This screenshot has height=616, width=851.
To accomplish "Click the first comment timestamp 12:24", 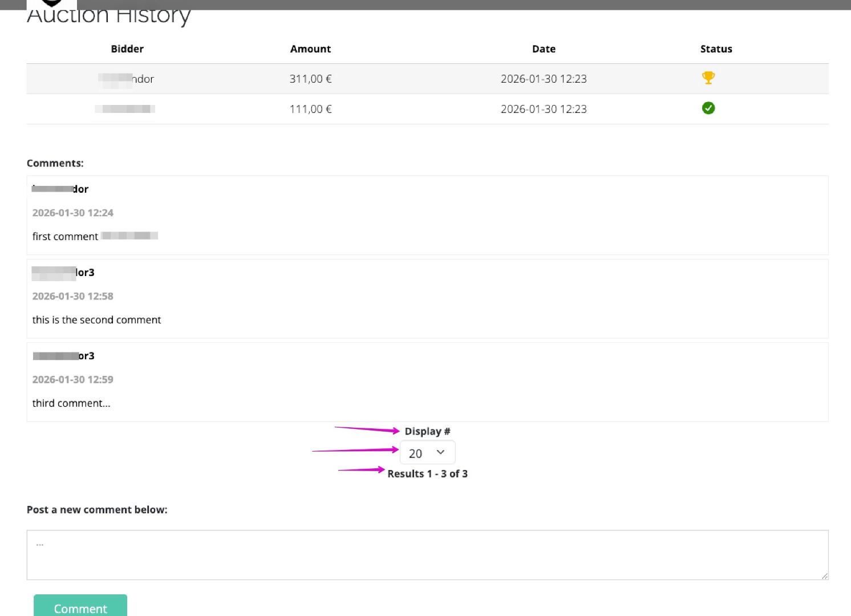I will tap(73, 213).
